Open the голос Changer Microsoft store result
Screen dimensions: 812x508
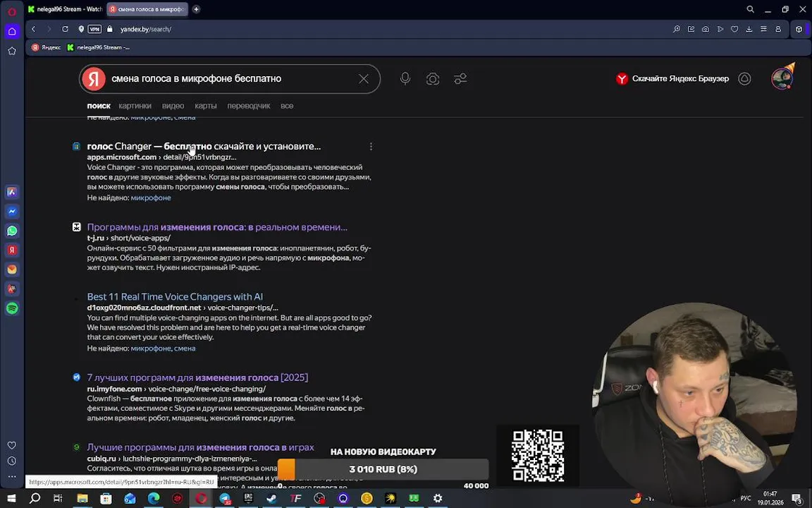[x=204, y=146]
